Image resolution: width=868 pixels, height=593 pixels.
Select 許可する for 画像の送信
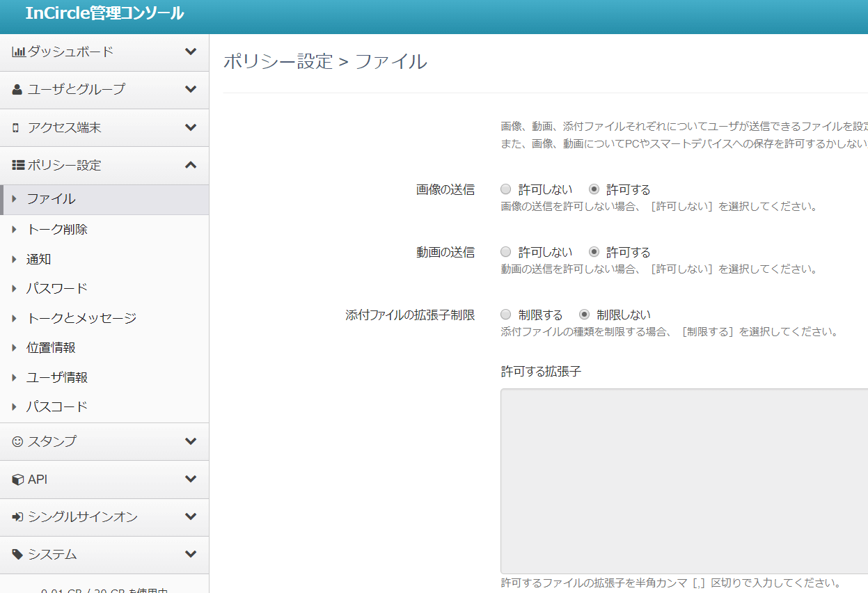click(x=594, y=189)
